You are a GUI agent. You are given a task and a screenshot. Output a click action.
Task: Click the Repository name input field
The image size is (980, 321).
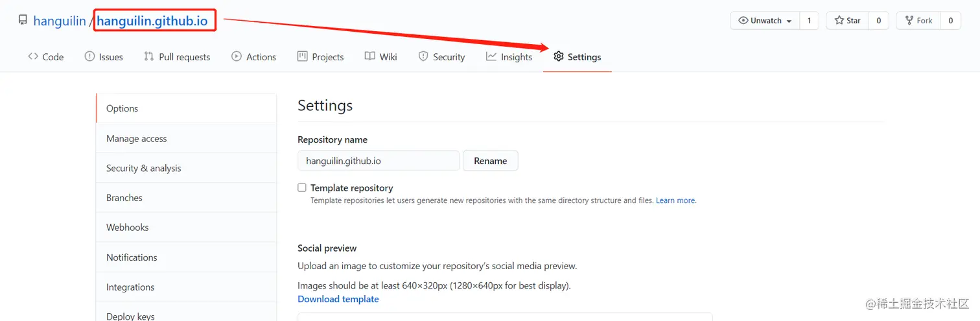[379, 161]
